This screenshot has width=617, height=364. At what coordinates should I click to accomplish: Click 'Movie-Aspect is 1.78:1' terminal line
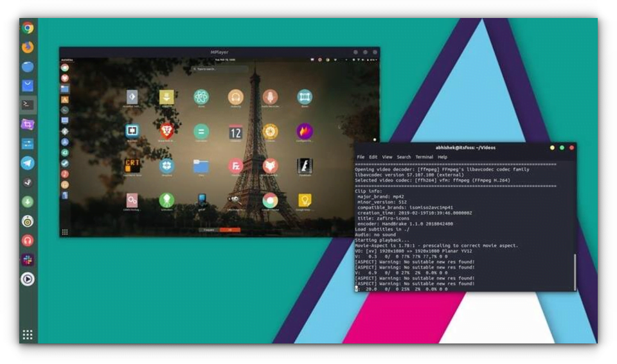pos(436,245)
